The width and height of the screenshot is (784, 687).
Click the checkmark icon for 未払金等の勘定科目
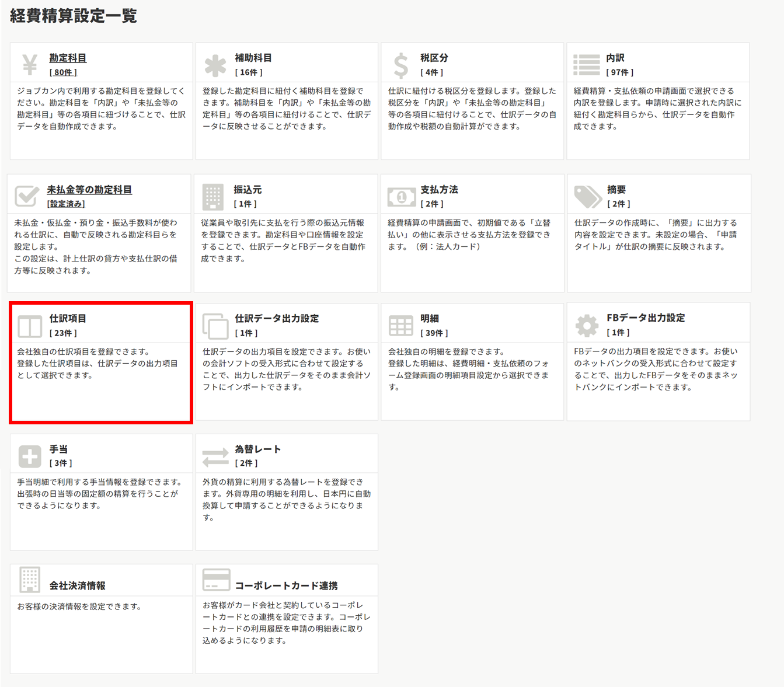[27, 196]
